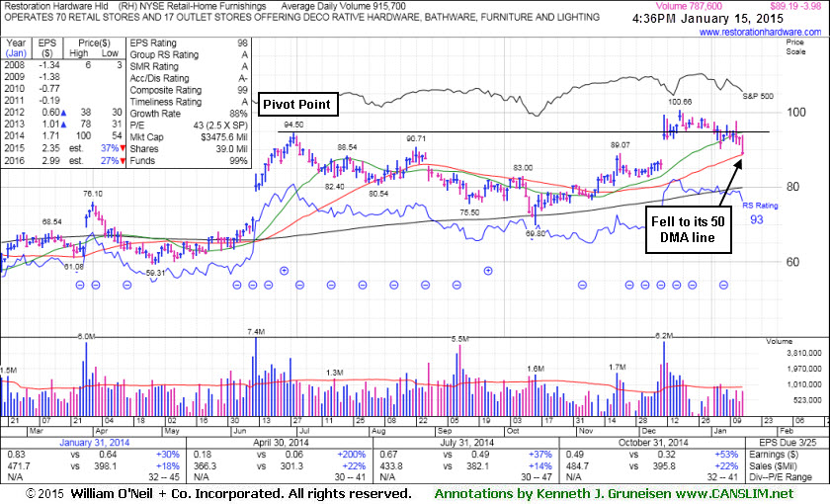Click the 2008 EPS value -1.34
The width and height of the screenshot is (830, 504).
tap(49, 65)
